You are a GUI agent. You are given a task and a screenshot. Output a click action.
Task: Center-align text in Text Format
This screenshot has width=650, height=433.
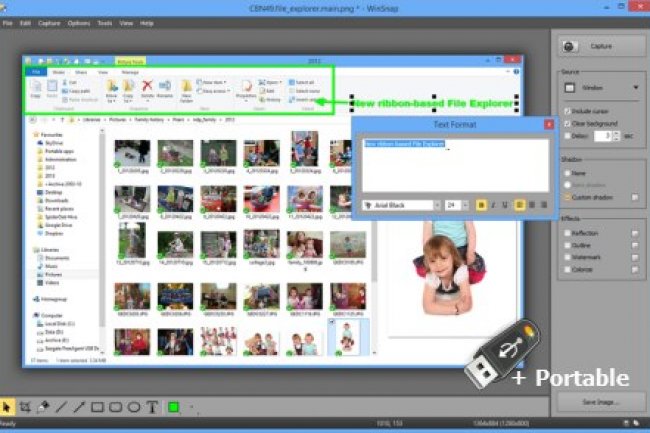tap(532, 205)
